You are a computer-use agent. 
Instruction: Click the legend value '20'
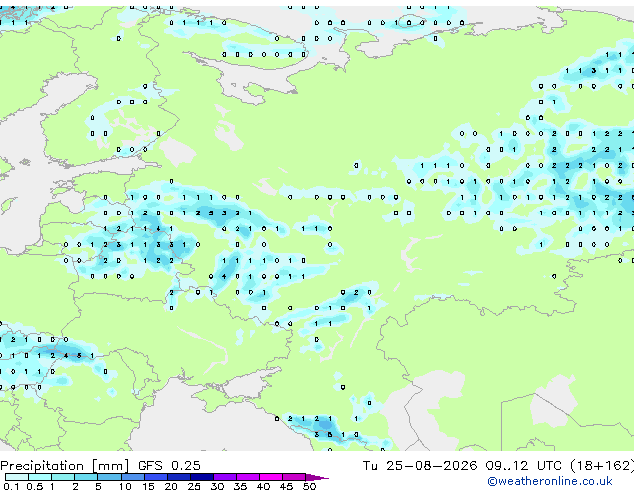pyautogui.click(x=171, y=486)
